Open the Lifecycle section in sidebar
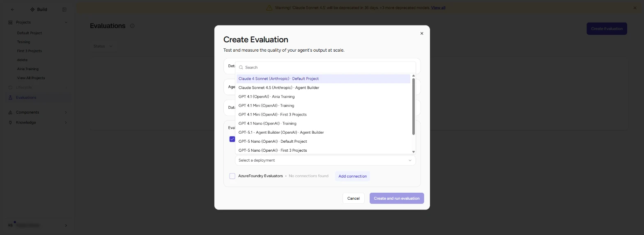 click(x=38, y=87)
